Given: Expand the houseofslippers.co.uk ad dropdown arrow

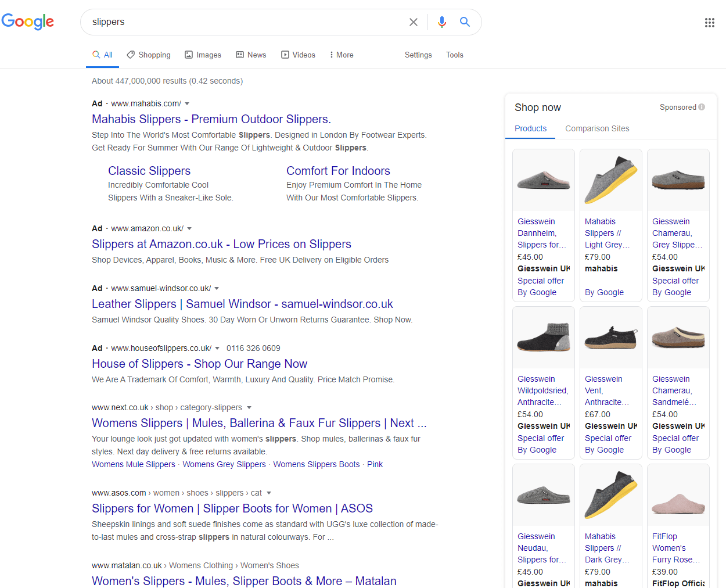Looking at the screenshot, I should click(217, 348).
